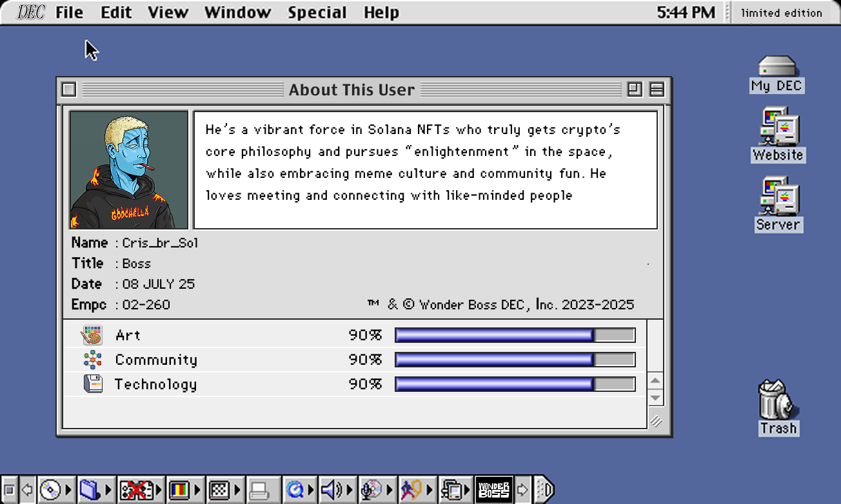Expand the arrow next to the microphone strip icon
The width and height of the screenshot is (841, 504).
coord(389,490)
